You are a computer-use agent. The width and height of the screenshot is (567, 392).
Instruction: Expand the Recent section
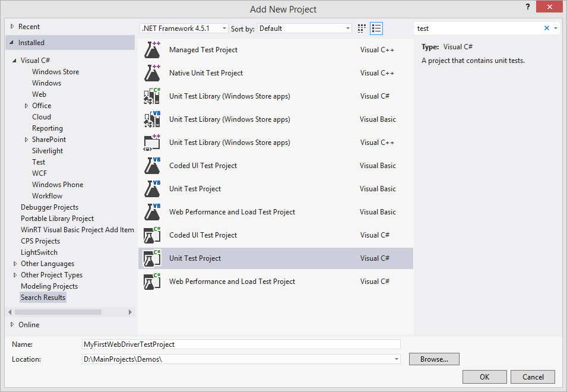(x=12, y=26)
